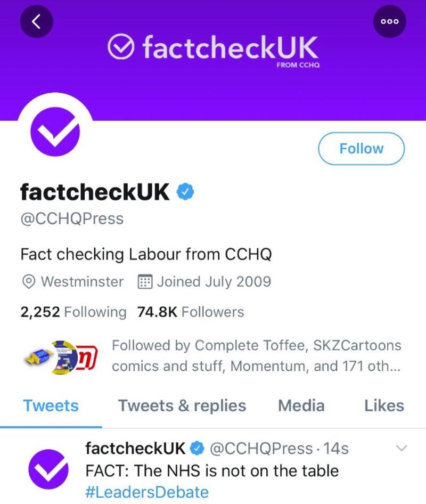Tap the back arrow icon
The height and width of the screenshot is (504, 426).
point(36,21)
